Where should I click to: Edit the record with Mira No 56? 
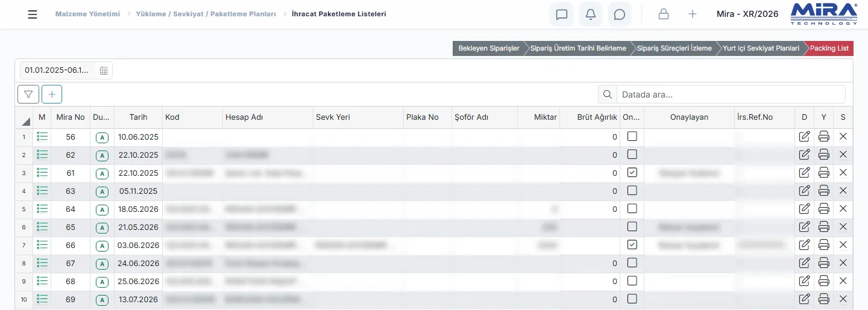coord(804,137)
